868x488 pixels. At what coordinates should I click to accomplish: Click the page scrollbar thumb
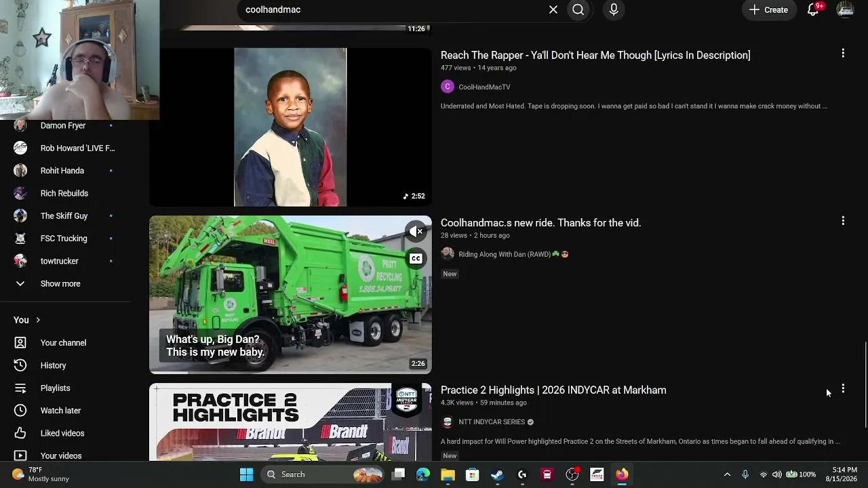[865, 385]
